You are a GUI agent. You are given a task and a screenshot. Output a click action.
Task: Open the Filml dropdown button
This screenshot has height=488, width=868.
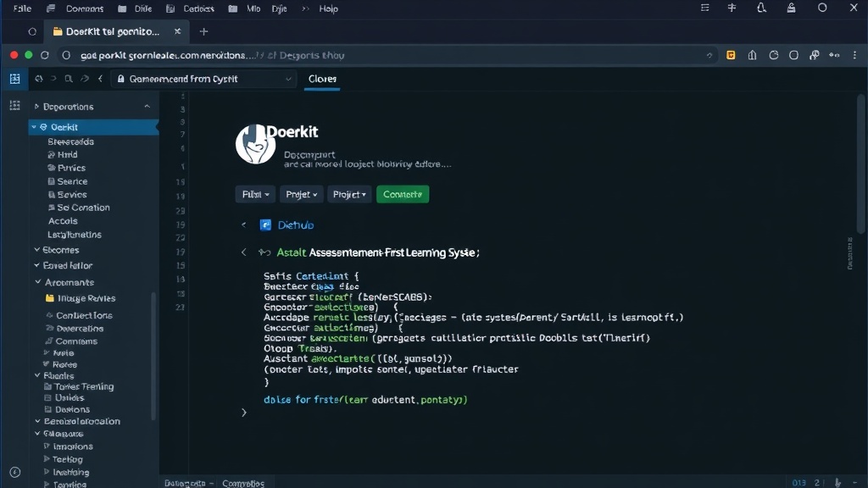coord(255,194)
